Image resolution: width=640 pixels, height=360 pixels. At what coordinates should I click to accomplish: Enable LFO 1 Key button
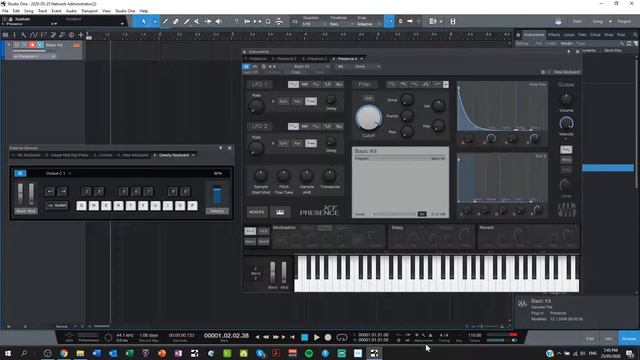click(297, 101)
